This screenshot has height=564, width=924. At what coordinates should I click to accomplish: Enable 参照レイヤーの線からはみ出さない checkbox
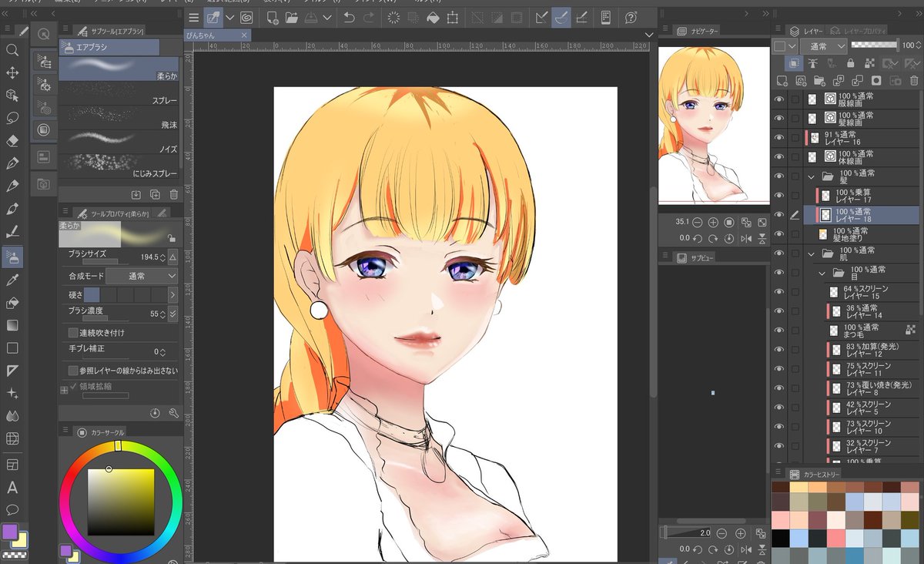click(74, 371)
